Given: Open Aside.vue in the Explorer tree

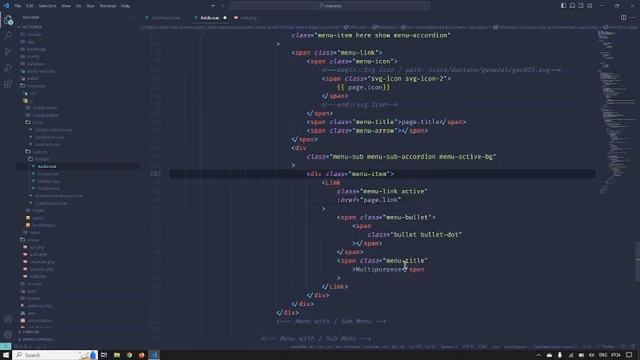Looking at the screenshot, I should pos(47,167).
